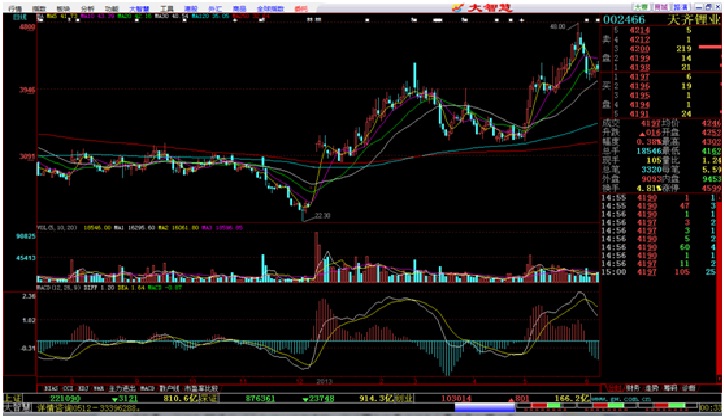Click the 48.00 high price marker
Image resolution: width=724 pixels, height=418 pixels.
point(558,27)
